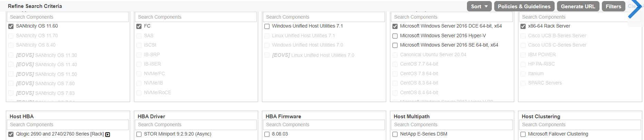The image size is (644, 140).
Task: Enable Microsoft Windows Server 2016 Hyper-V
Action: tap(395, 36)
